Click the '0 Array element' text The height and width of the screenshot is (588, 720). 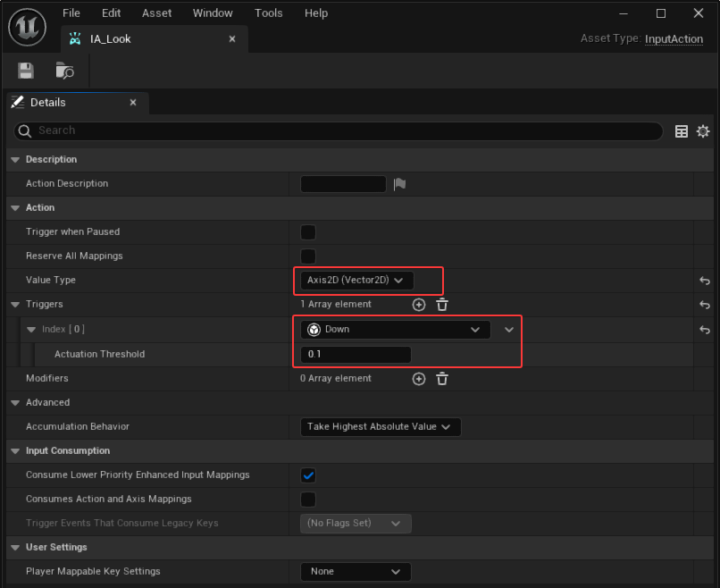tap(336, 379)
